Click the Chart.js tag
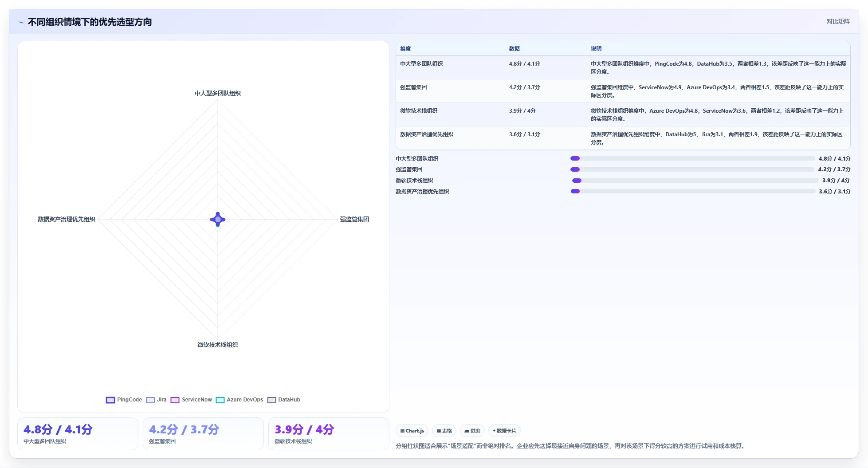The height and width of the screenshot is (468, 868). 412,431
